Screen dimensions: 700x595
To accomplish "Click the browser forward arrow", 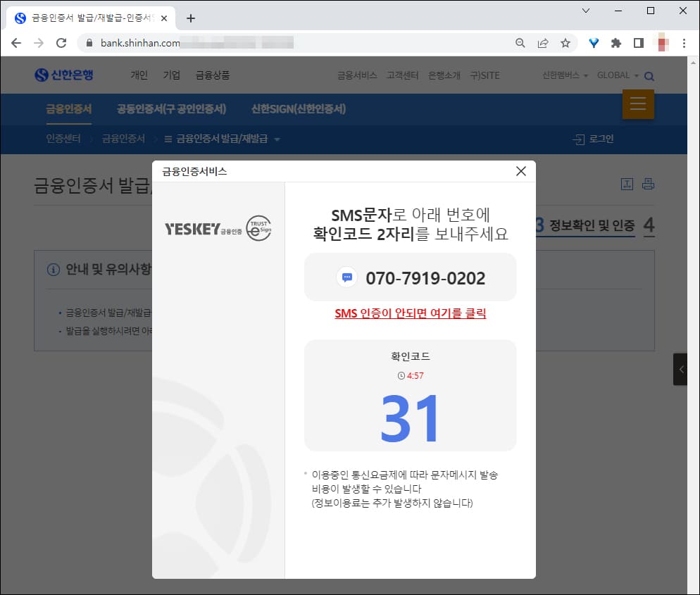I will (39, 43).
